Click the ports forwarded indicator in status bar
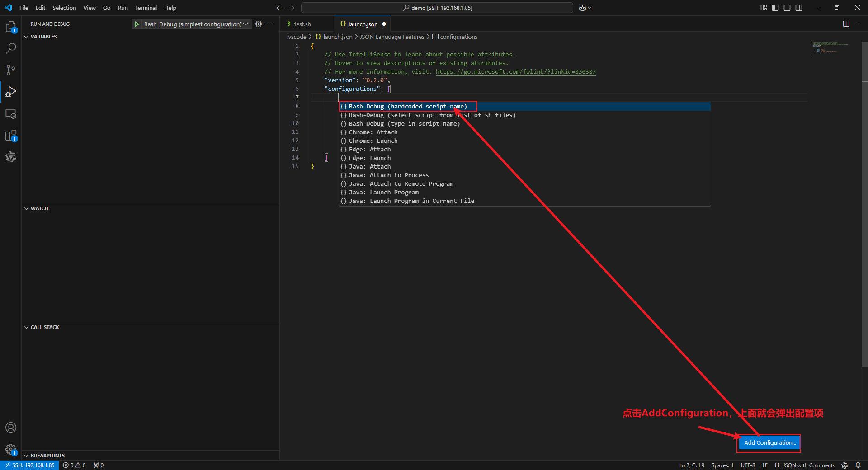Image resolution: width=868 pixels, height=470 pixels. (99, 465)
